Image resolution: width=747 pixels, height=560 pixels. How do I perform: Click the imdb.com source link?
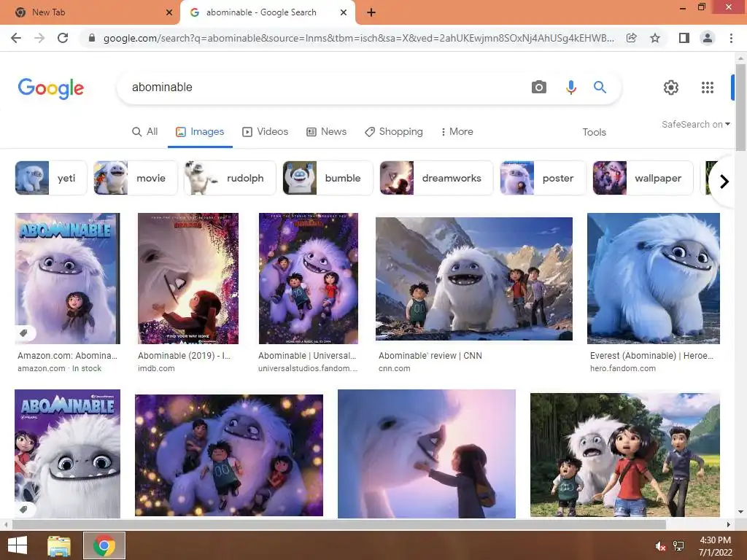[156, 368]
